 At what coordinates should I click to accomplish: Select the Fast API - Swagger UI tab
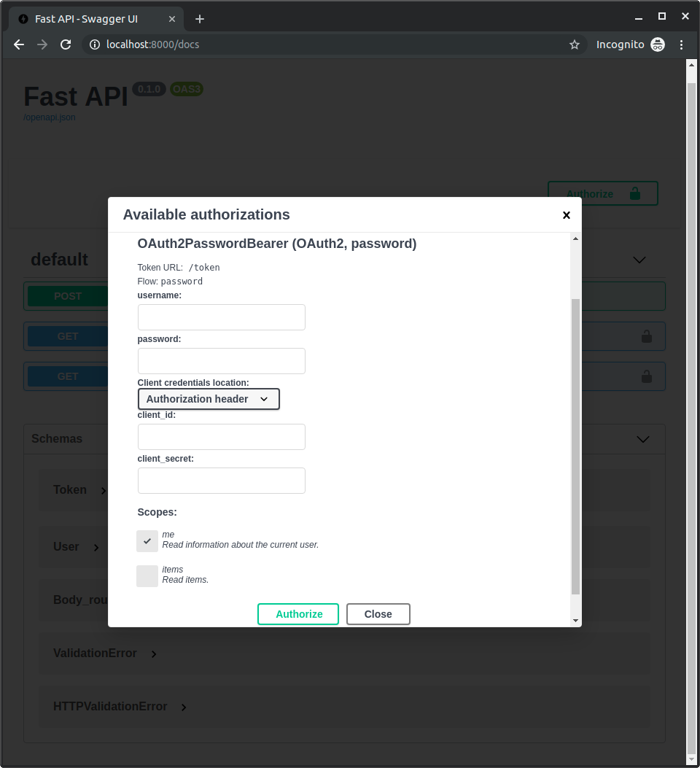(86, 19)
